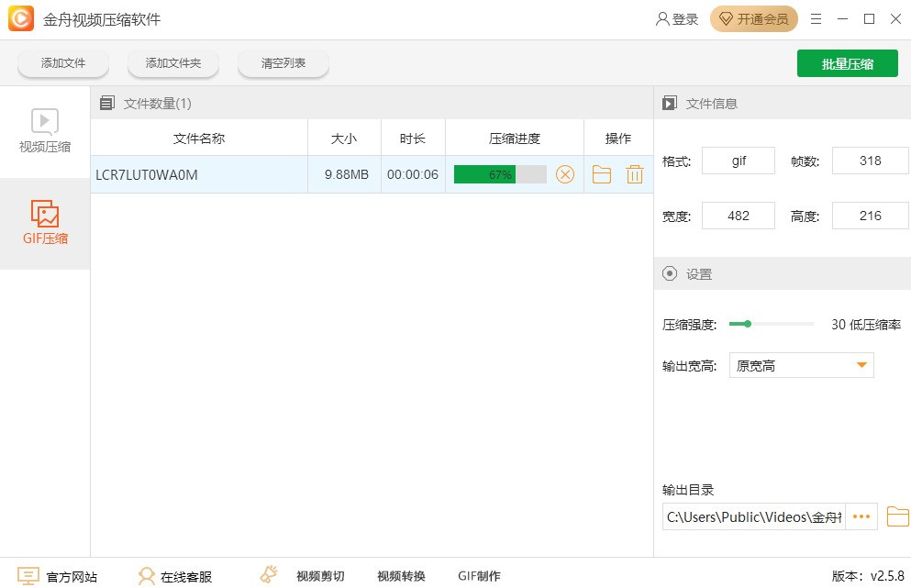Click the 添加文件 button
The width and height of the screenshot is (911, 588).
coord(63,62)
